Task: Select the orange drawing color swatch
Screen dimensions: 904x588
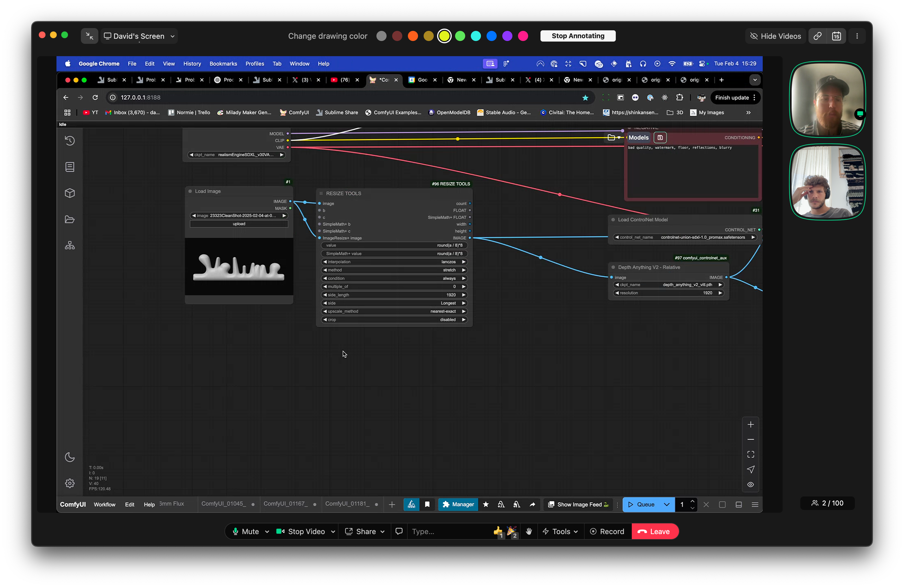Action: (x=413, y=36)
